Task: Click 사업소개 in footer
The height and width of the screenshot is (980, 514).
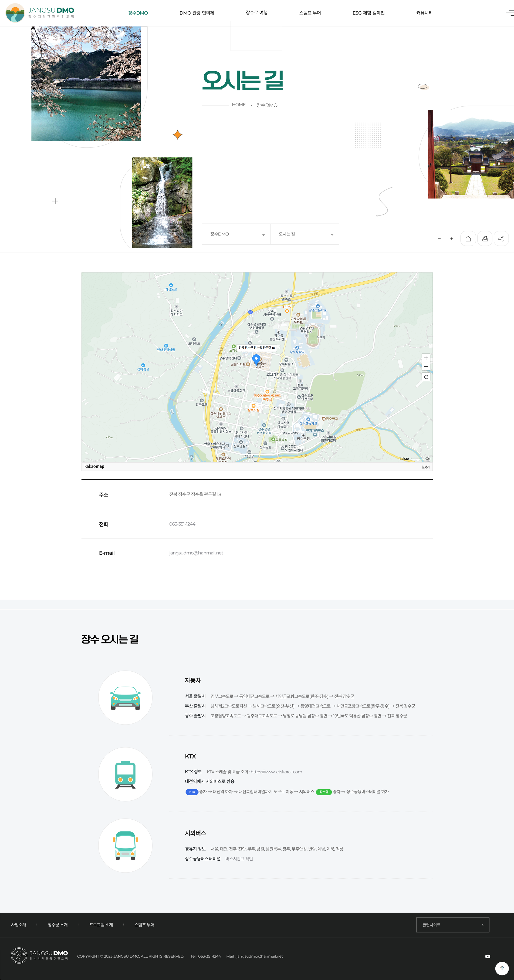Action: (19, 925)
